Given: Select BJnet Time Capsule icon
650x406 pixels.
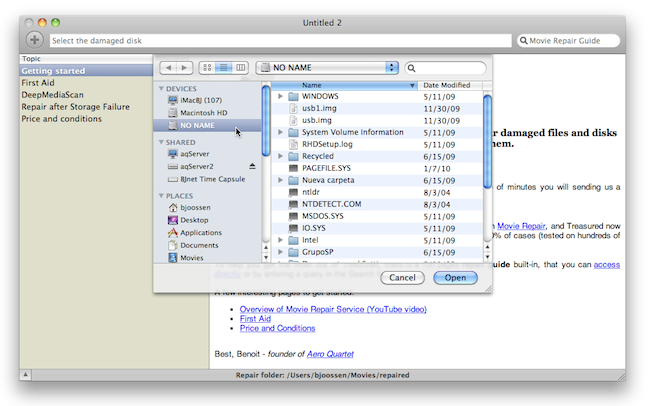Looking at the screenshot, I should point(173,179).
